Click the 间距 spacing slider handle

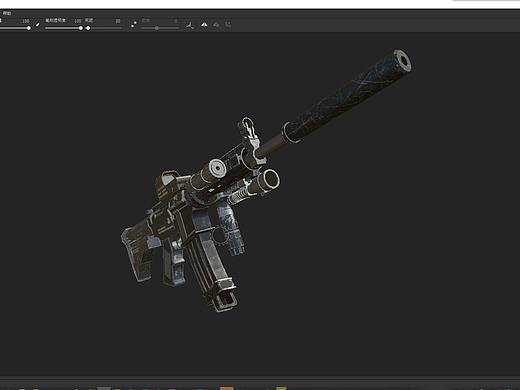coord(88,28)
